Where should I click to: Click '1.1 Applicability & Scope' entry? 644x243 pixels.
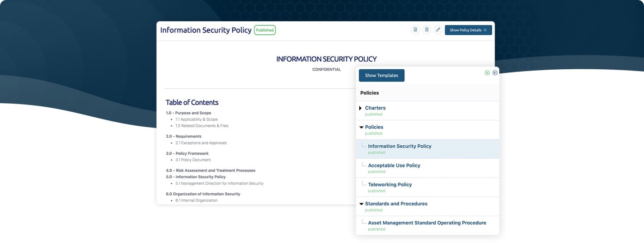[197, 119]
